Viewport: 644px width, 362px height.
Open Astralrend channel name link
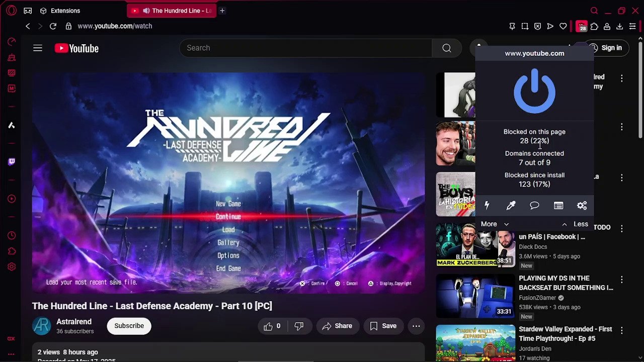pyautogui.click(x=74, y=322)
